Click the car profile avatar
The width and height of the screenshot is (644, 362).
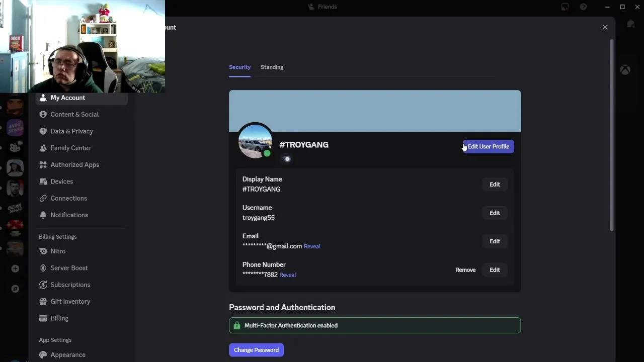pos(255,141)
